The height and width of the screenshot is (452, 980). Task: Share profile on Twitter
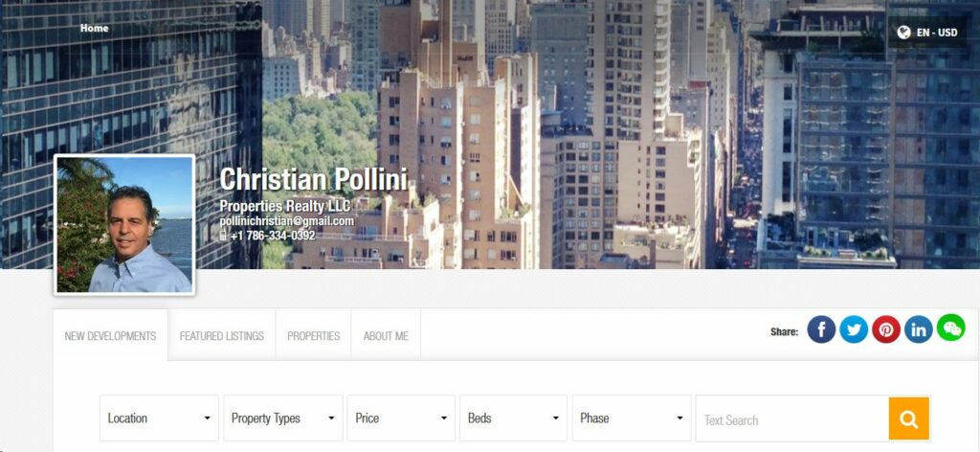tap(854, 329)
